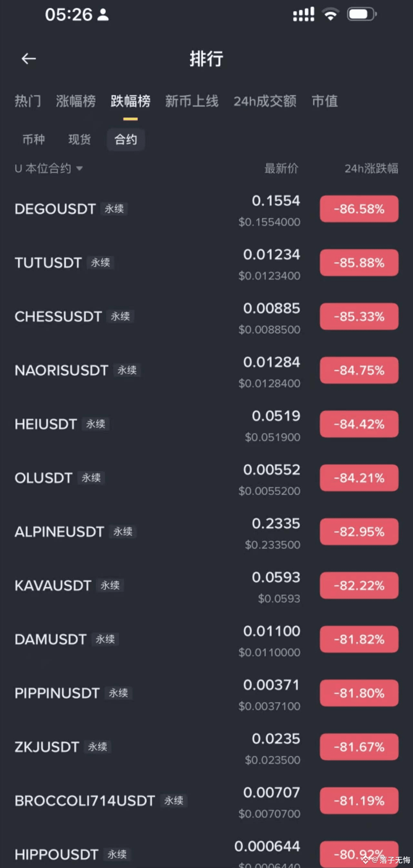
Task: Open the KAVAUSDT contract listing
Action: (x=53, y=586)
